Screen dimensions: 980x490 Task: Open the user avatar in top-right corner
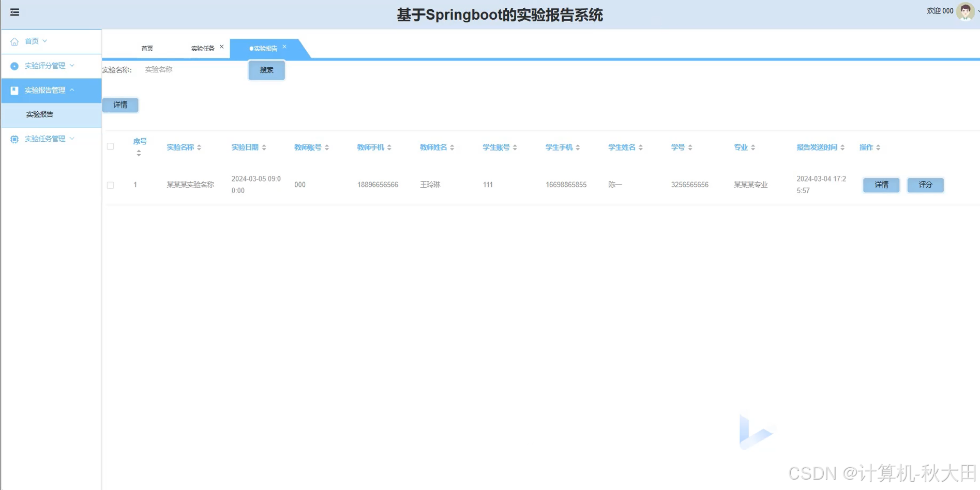point(966,11)
